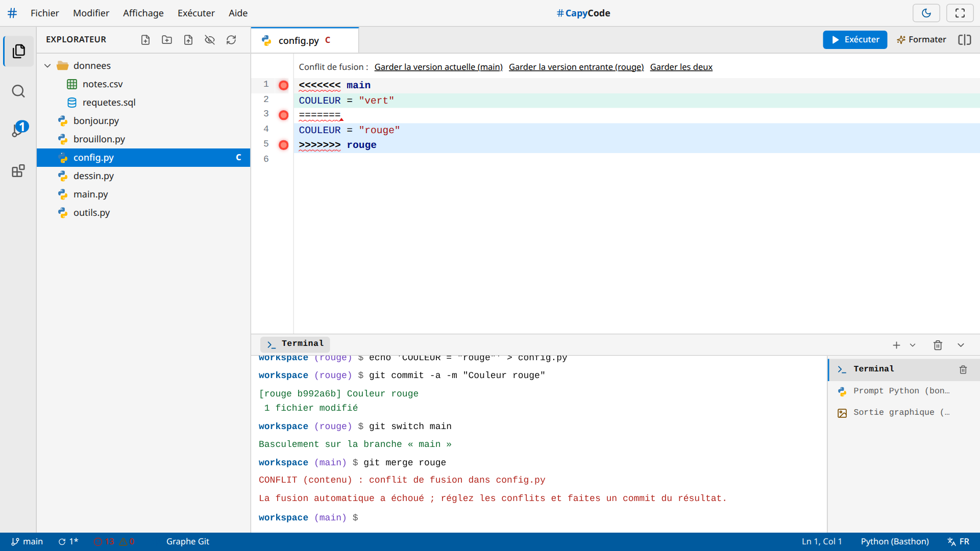Toggle fullscreen mode button
Screen dimensions: 980x551
(960, 13)
